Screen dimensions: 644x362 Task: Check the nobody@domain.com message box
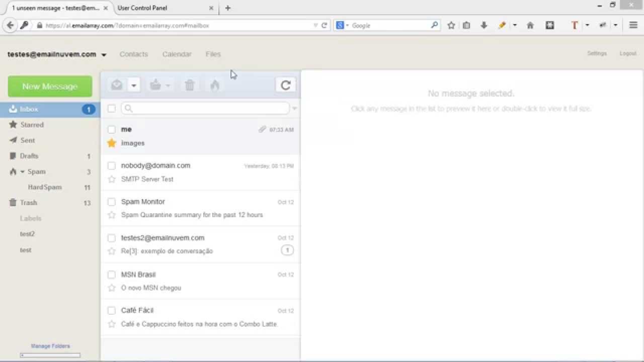click(x=112, y=165)
